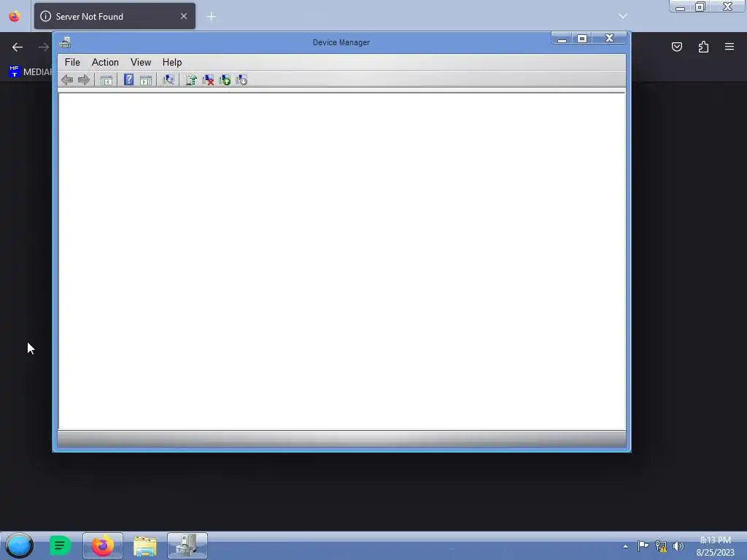Screen dimensions: 747x560
Task: Open the Action menu in Device Manager
Action: 105,63
